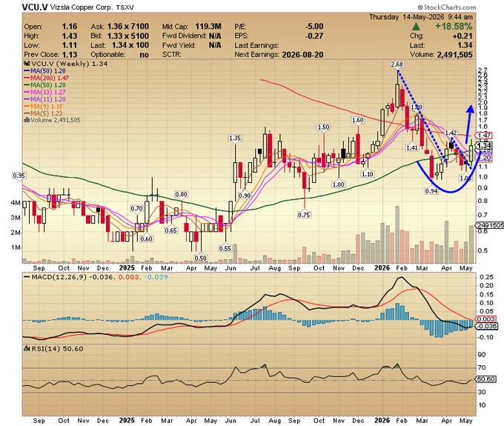Image resolution: width=504 pixels, height=426 pixels.
Task: Click the 0.75 low price label
Action: [x=304, y=215]
